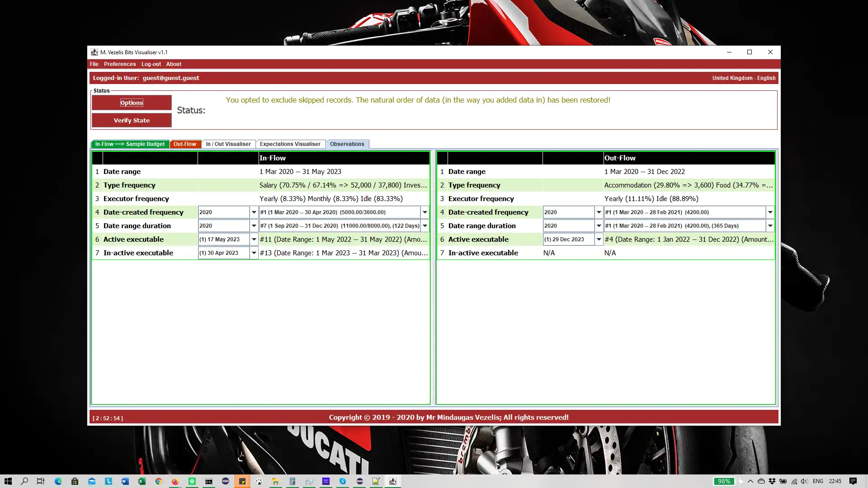The image size is (868, 488).
Task: Expand Out-Flow Active executable date dropdown
Action: click(599, 239)
